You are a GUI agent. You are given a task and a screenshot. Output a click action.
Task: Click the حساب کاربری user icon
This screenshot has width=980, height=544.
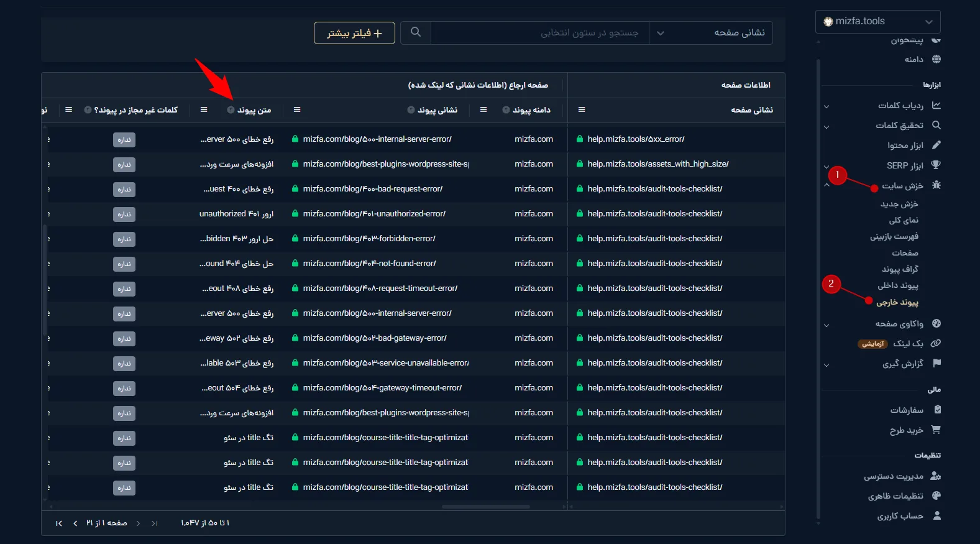pos(937,516)
